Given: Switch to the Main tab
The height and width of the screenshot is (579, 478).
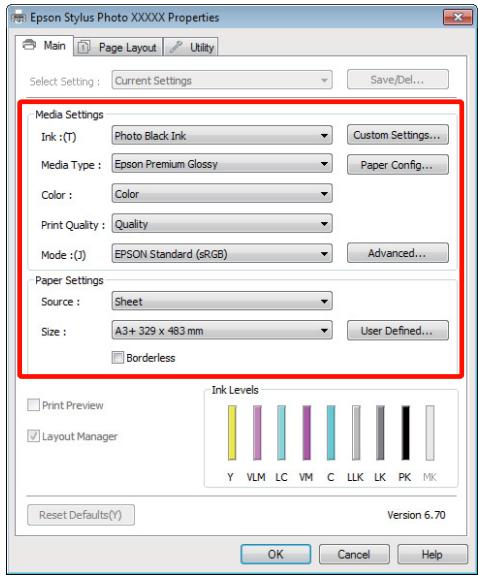Looking at the screenshot, I should pyautogui.click(x=44, y=46).
